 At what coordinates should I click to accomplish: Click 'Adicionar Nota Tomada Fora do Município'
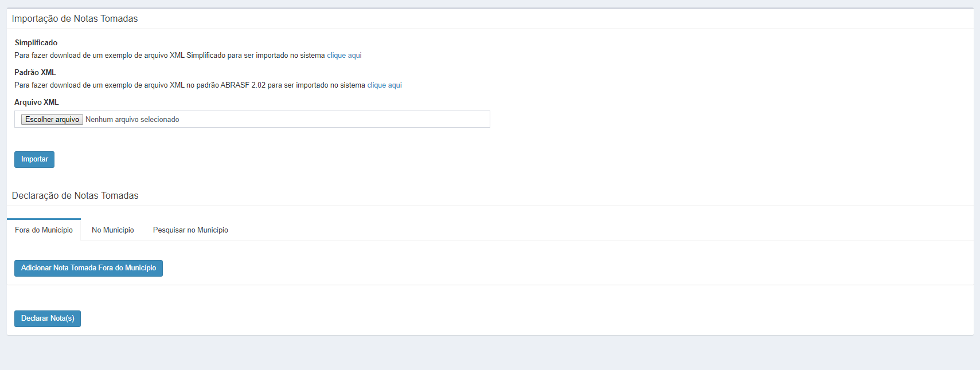pyautogui.click(x=88, y=268)
